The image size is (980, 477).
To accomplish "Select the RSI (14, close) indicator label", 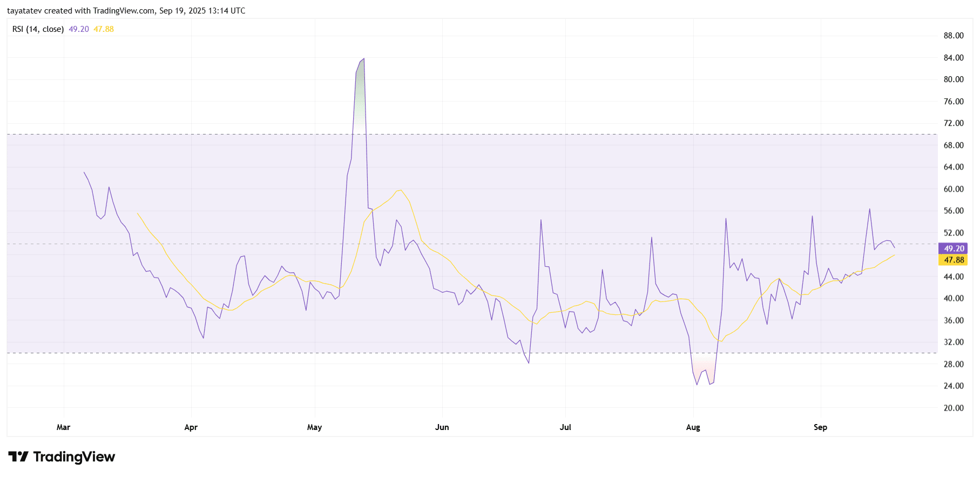I will coord(38,29).
